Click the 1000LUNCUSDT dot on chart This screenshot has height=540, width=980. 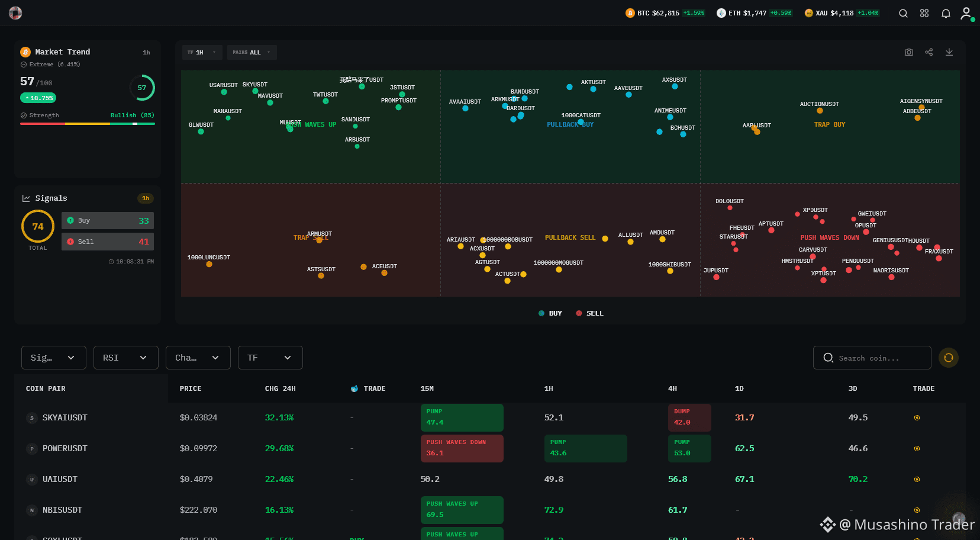pos(209,265)
